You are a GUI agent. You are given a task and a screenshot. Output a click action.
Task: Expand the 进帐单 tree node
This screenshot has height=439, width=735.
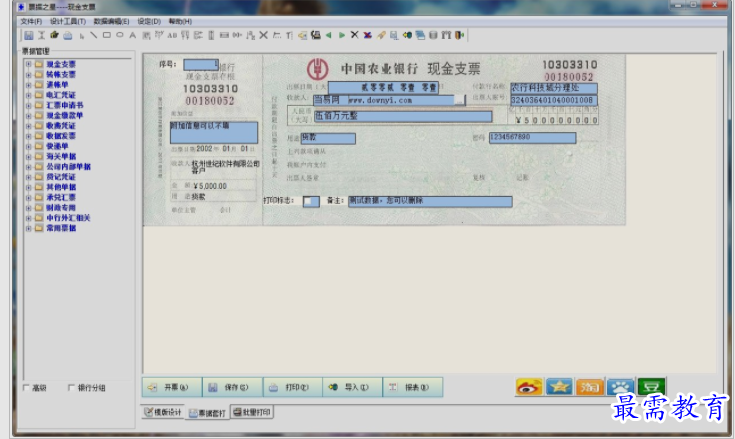tap(29, 85)
